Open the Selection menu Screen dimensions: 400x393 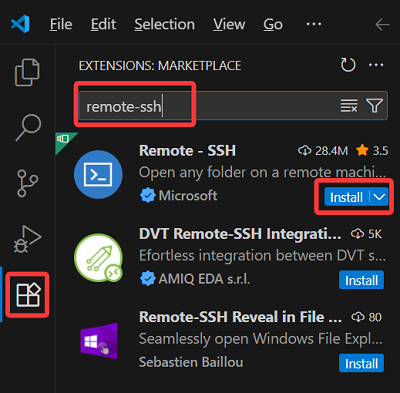(x=165, y=24)
